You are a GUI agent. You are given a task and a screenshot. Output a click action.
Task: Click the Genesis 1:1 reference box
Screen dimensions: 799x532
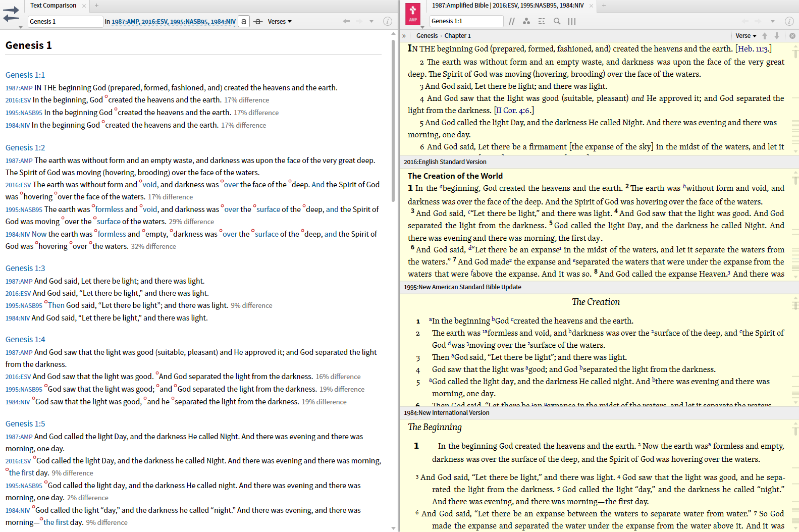click(466, 21)
